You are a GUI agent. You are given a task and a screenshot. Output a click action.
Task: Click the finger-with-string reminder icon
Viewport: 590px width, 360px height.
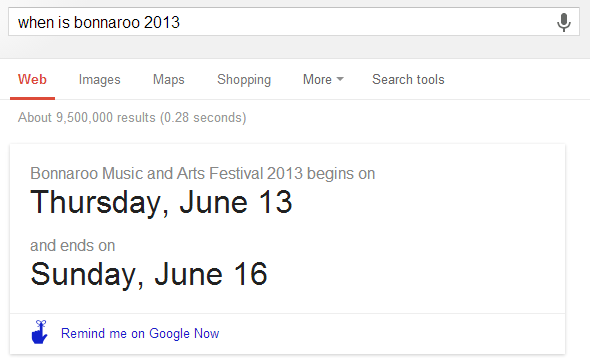(40, 332)
